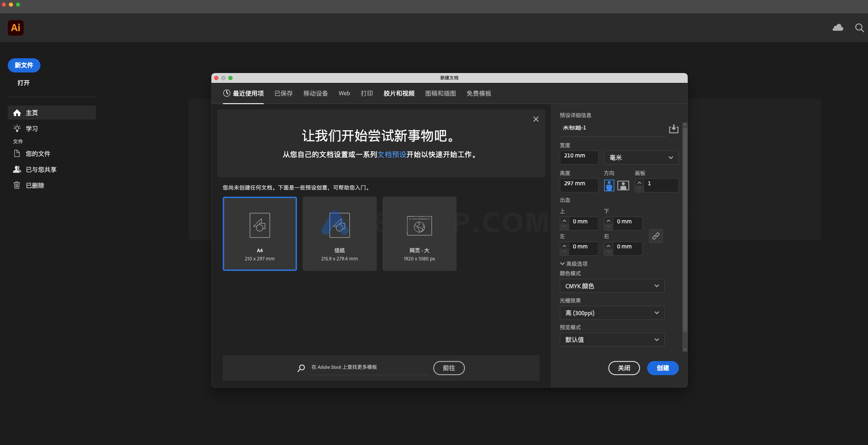Click the artboard count field
868x445 pixels.
click(661, 185)
